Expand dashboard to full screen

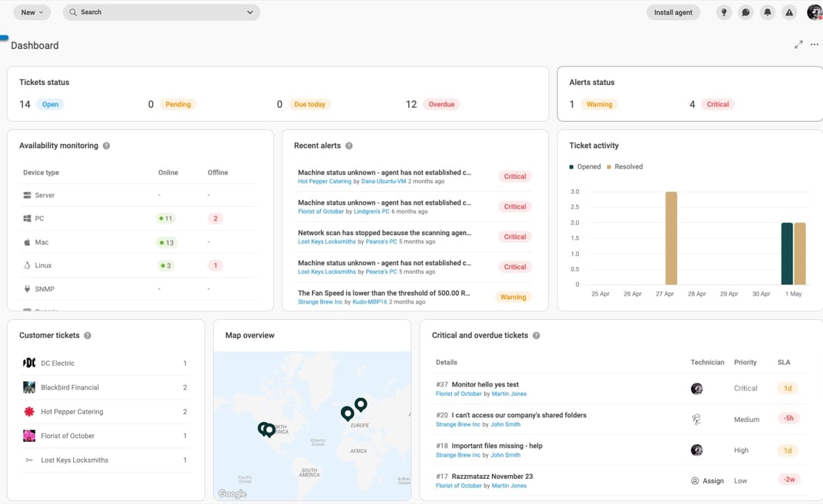799,44
